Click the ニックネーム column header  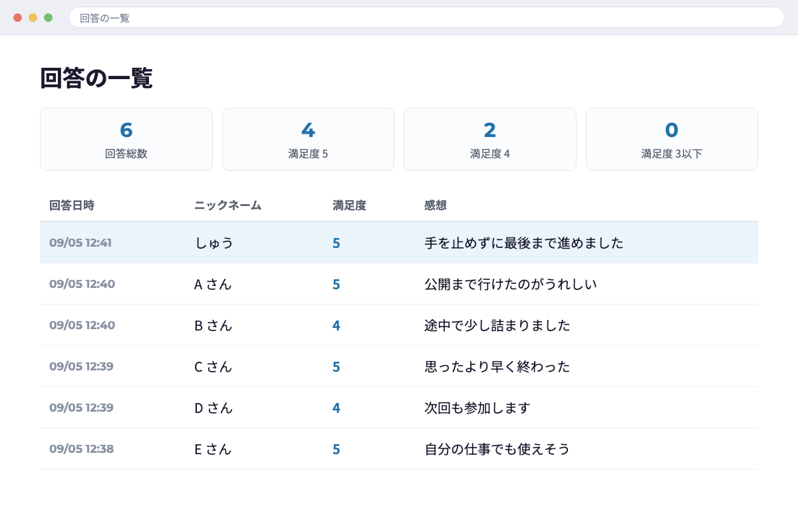tap(227, 205)
